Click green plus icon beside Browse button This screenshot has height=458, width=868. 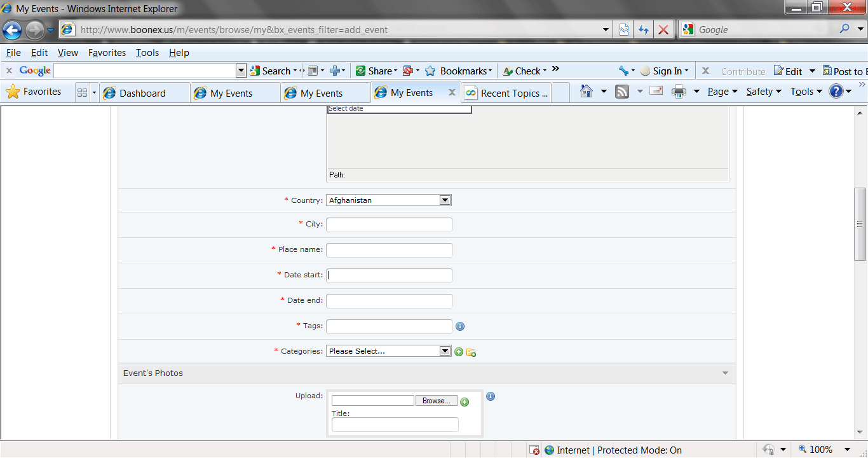click(x=465, y=402)
